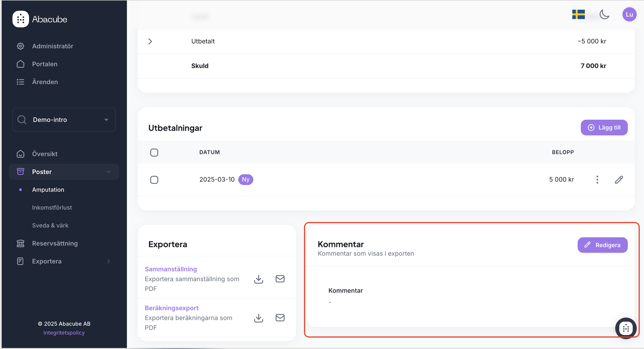
Task: Check the 2025-03-10 payment row checkbox
Action: 154,180
